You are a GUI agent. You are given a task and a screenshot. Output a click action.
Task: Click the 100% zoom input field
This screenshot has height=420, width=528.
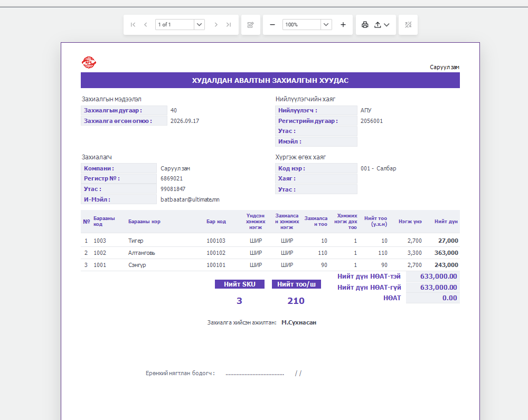click(x=301, y=25)
